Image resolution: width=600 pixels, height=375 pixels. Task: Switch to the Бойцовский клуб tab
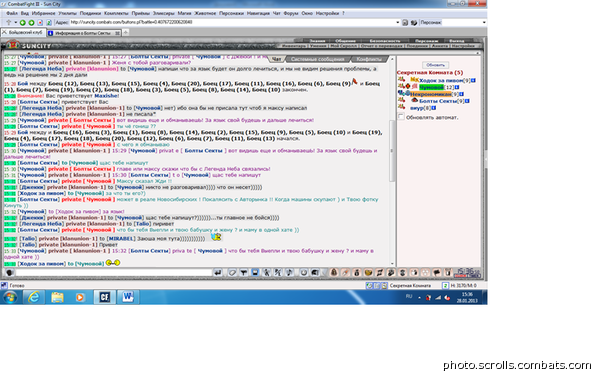click(x=23, y=33)
